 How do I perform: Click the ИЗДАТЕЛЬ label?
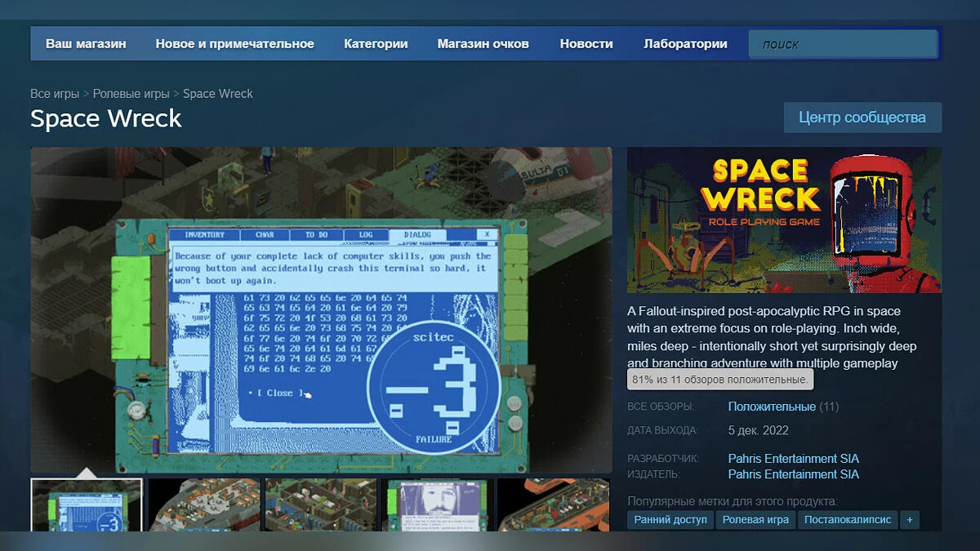(653, 474)
